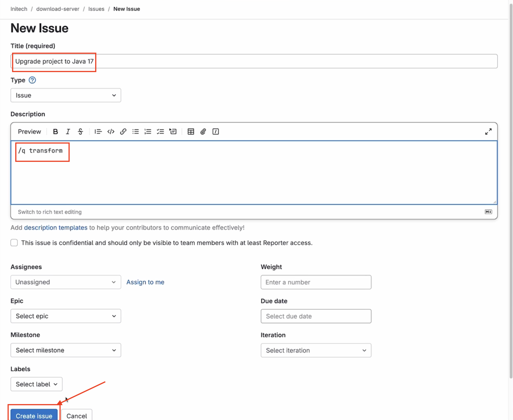This screenshot has height=420, width=513.
Task: Switch to Preview tab in editor
Action: (x=29, y=132)
